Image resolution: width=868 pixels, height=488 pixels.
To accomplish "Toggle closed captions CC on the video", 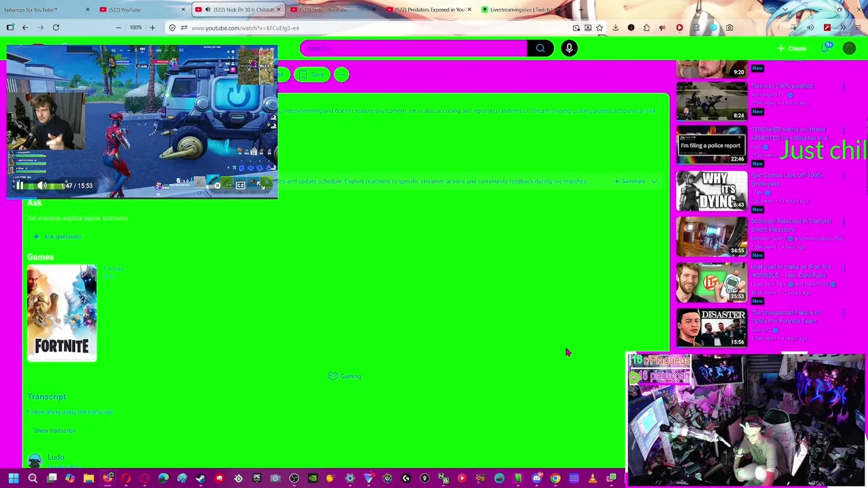I will click(240, 185).
